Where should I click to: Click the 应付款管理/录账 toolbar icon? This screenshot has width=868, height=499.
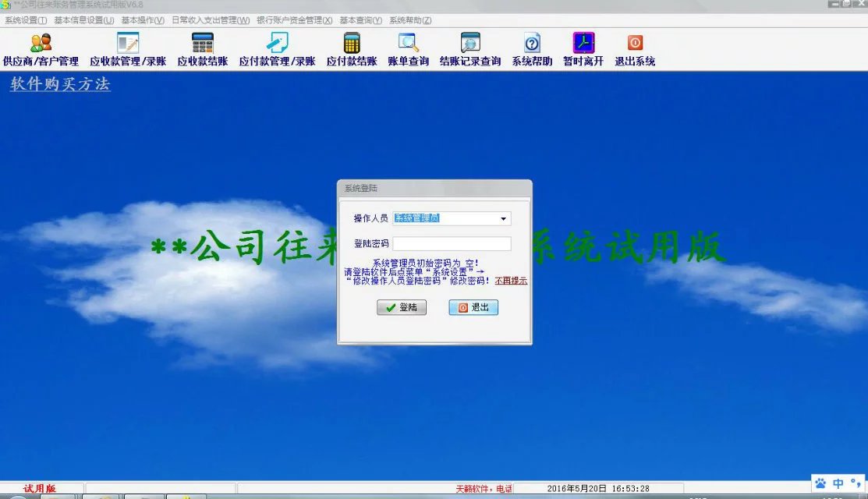pyautogui.click(x=276, y=48)
